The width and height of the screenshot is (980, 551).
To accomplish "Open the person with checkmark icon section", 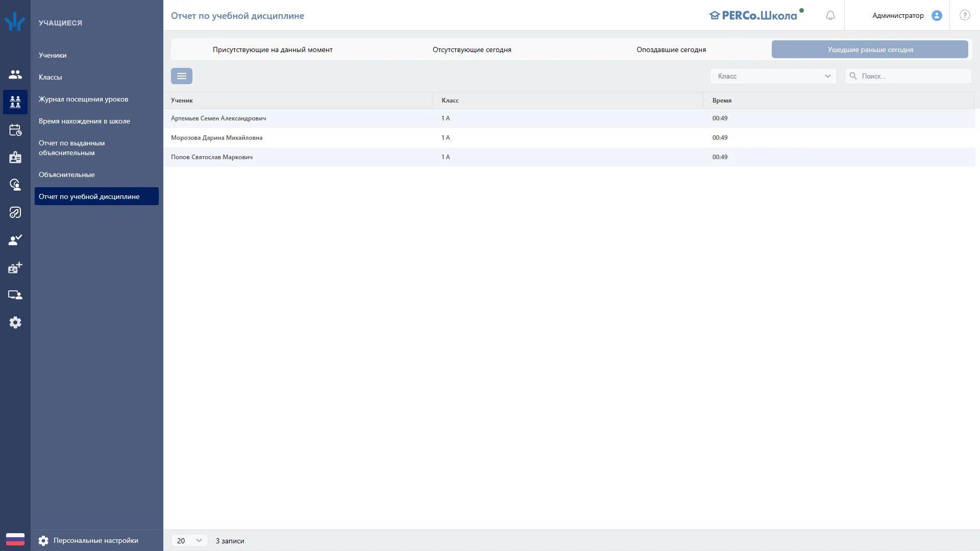I will 15,240.
